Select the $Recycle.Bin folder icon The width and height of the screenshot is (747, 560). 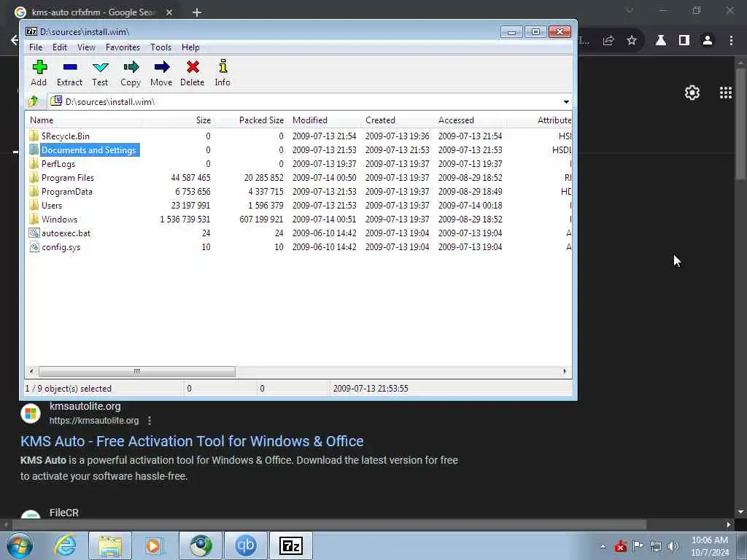[34, 136]
